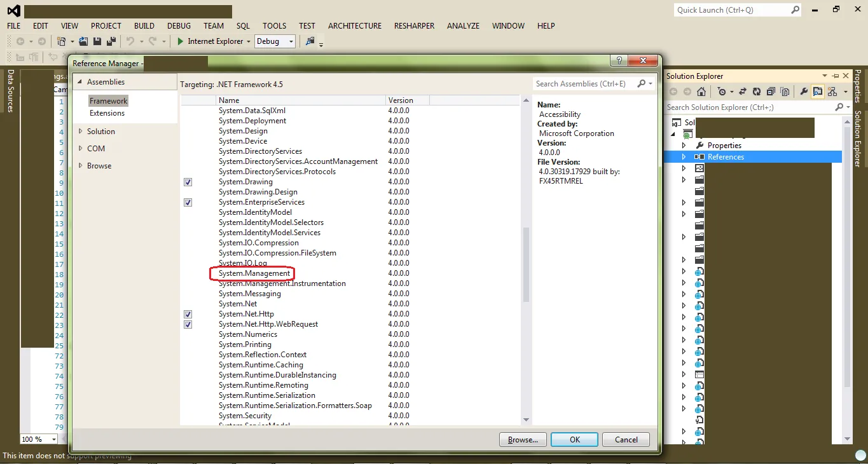Click the magnifier icon in Quick Launch
The width and height of the screenshot is (868, 464).
coord(796,10)
